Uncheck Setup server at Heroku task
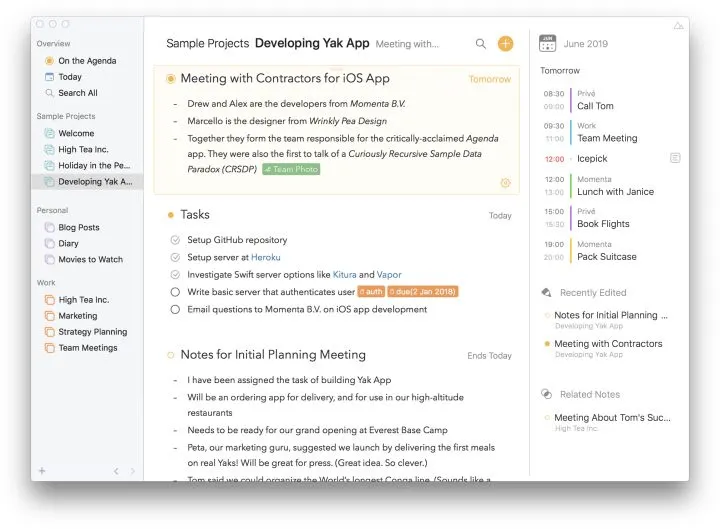The width and height of the screenshot is (720, 529). pos(175,257)
